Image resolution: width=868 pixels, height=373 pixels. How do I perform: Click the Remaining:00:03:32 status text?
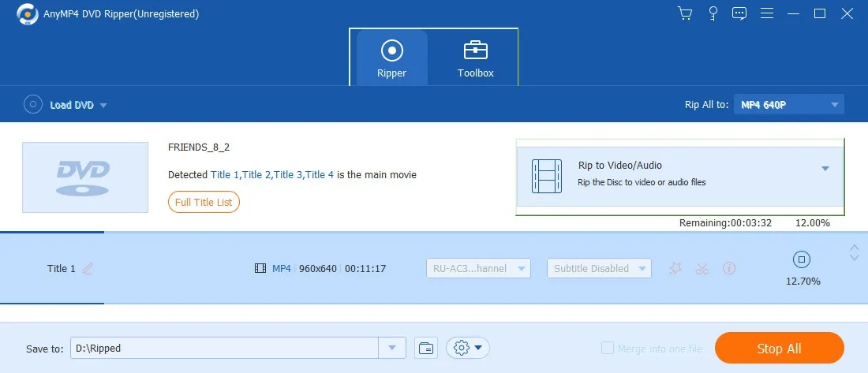tap(726, 223)
